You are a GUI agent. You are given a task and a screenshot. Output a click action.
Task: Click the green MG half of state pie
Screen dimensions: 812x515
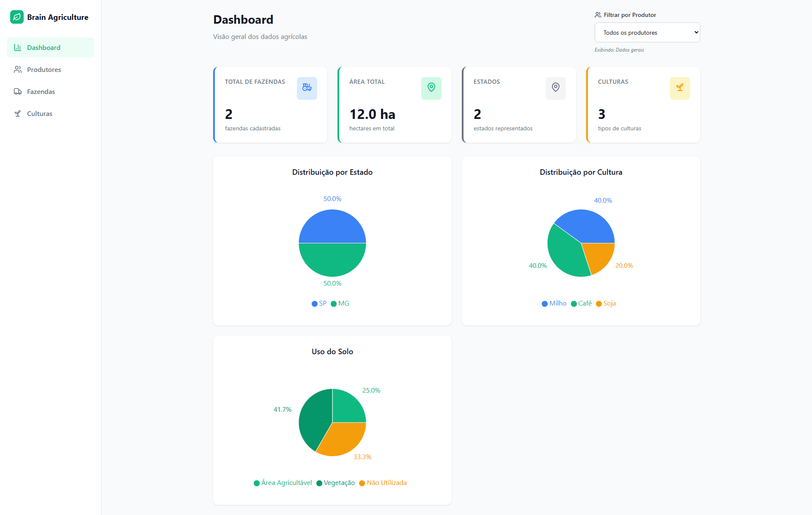click(332, 260)
